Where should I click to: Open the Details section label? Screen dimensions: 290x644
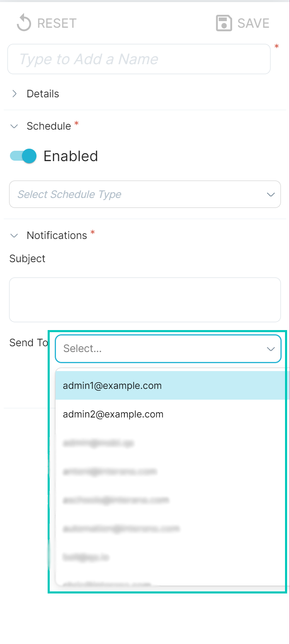pos(43,94)
